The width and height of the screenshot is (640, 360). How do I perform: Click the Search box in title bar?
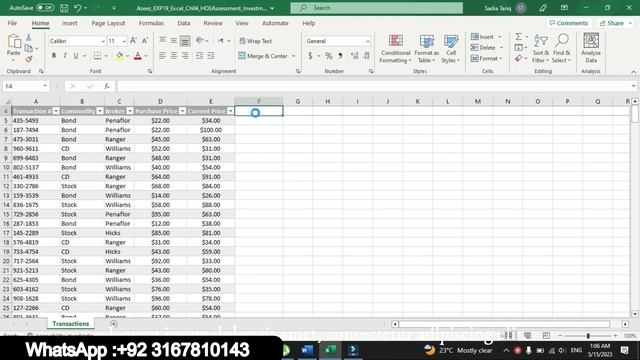click(376, 8)
